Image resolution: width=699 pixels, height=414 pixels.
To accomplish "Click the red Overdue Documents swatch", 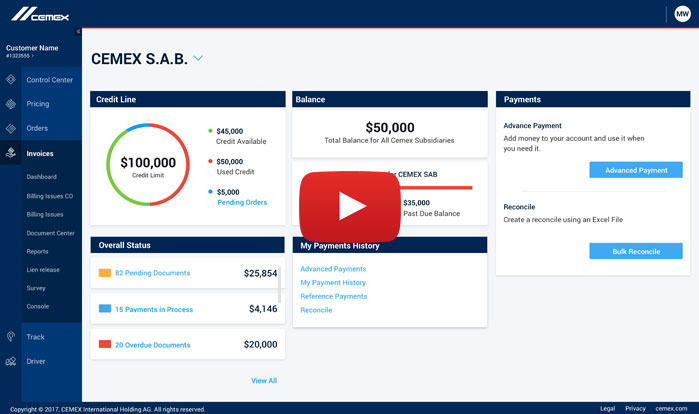I will [x=105, y=344].
